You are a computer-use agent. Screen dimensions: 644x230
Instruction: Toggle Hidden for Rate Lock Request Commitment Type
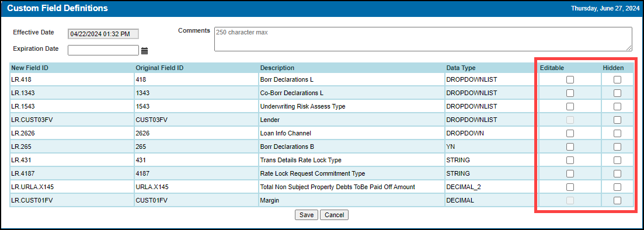pos(617,173)
